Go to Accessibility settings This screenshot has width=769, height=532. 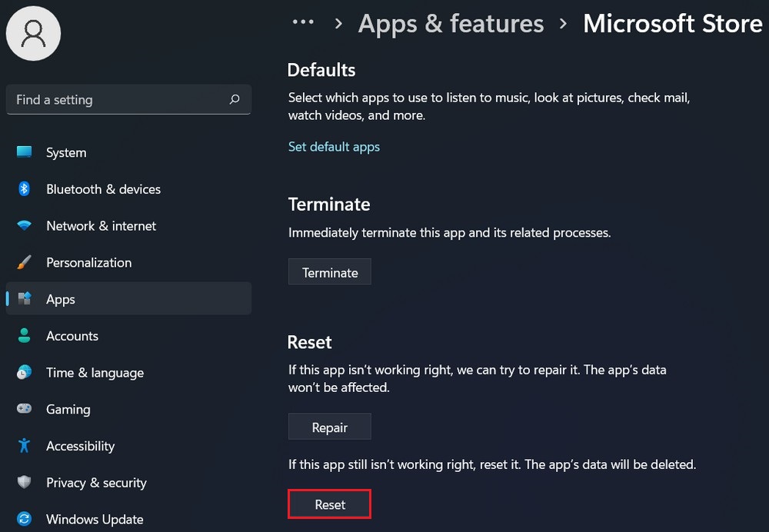[x=128, y=446]
